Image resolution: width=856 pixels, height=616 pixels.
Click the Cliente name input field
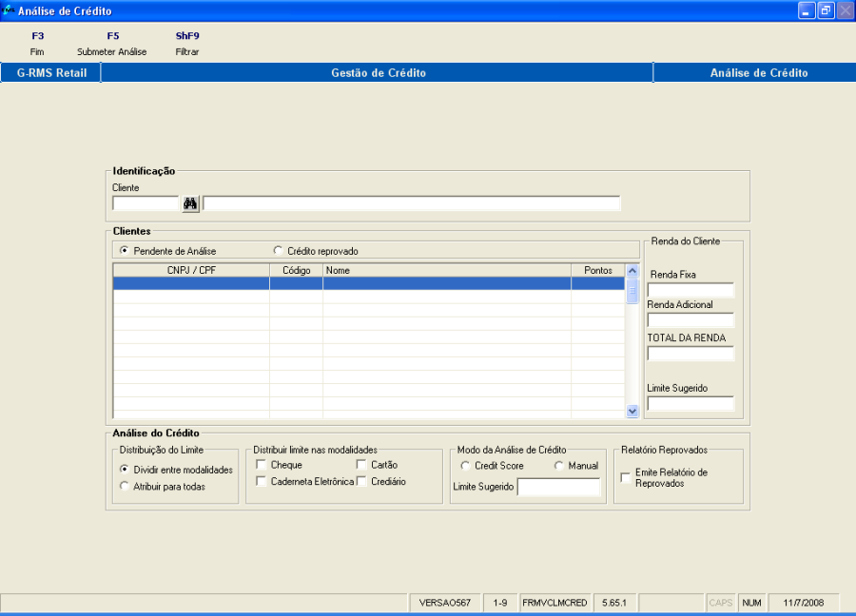click(x=412, y=203)
